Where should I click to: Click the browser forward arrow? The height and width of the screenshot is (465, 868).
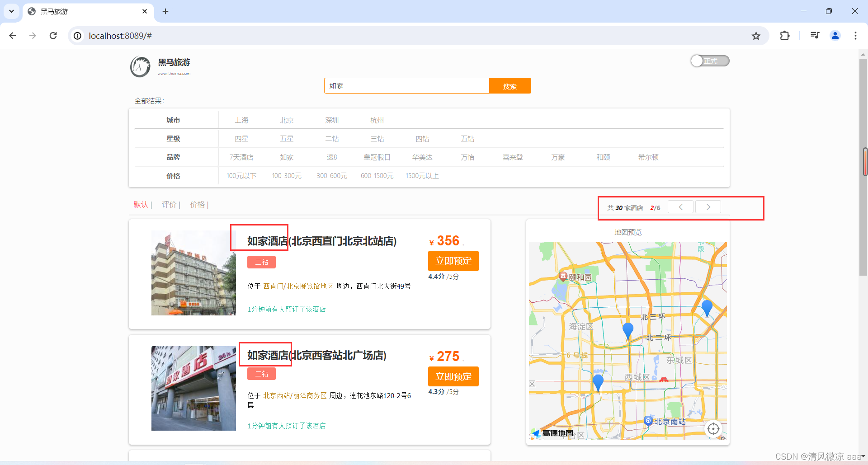click(x=33, y=36)
